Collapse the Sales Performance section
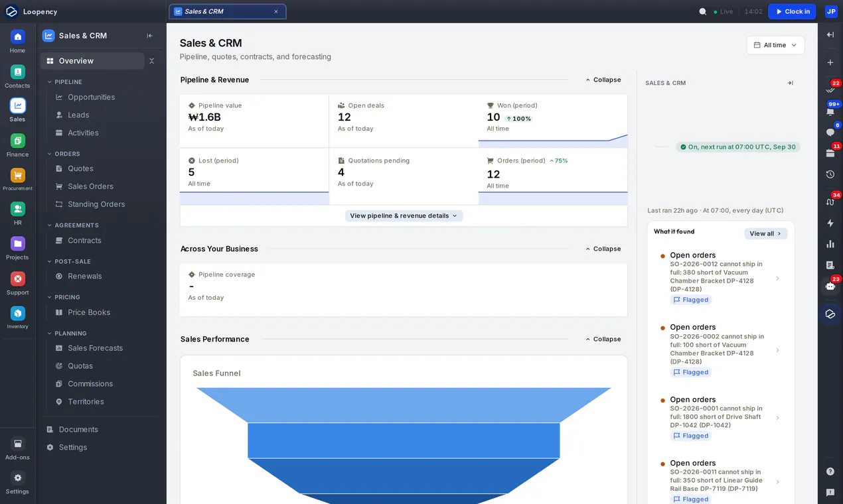 coord(603,339)
